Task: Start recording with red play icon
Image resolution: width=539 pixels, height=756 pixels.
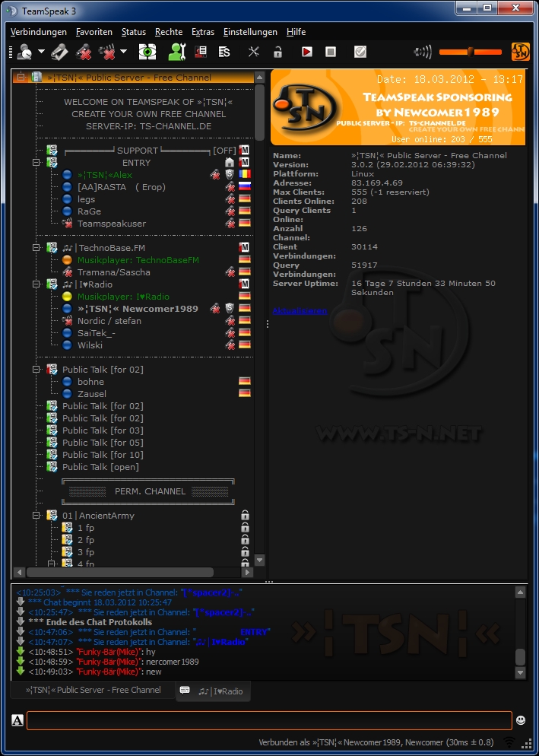Action: coord(306,52)
